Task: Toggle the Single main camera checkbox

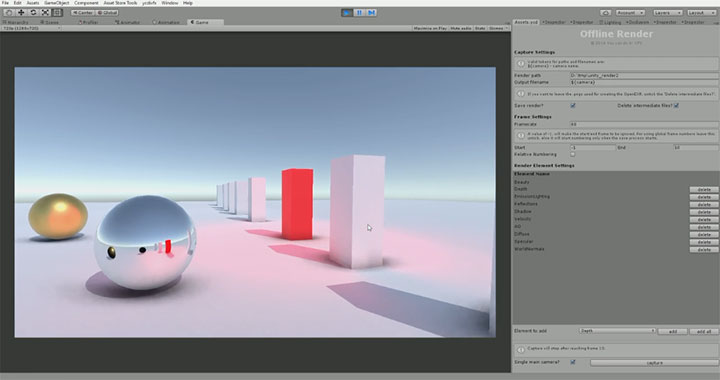Action: tap(573, 362)
